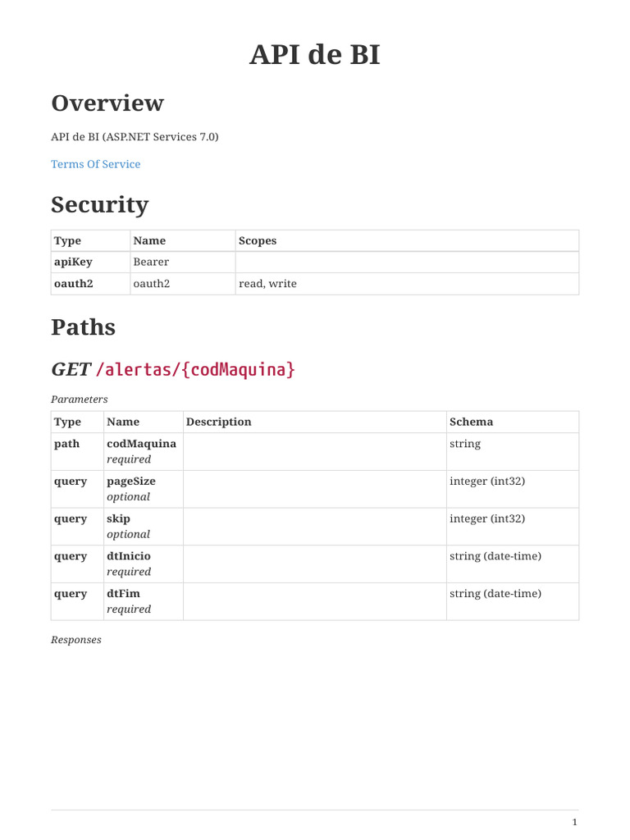Select the Overview heading
The width and height of the screenshot is (630, 840).
point(107,103)
